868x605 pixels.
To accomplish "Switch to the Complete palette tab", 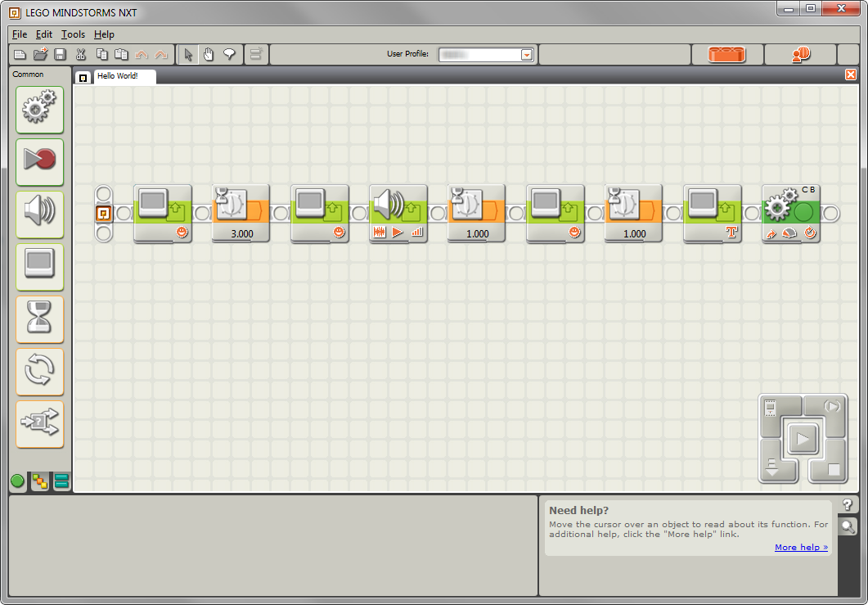I will [x=40, y=481].
